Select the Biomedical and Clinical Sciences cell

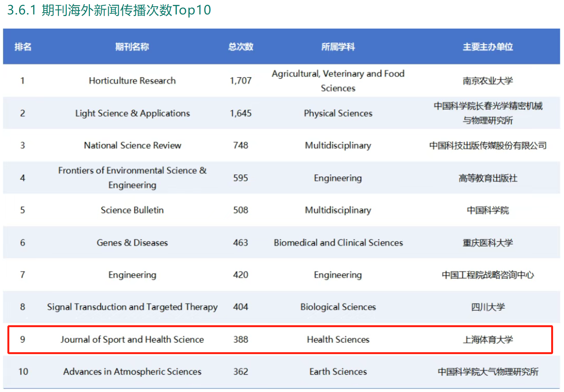[x=338, y=243]
